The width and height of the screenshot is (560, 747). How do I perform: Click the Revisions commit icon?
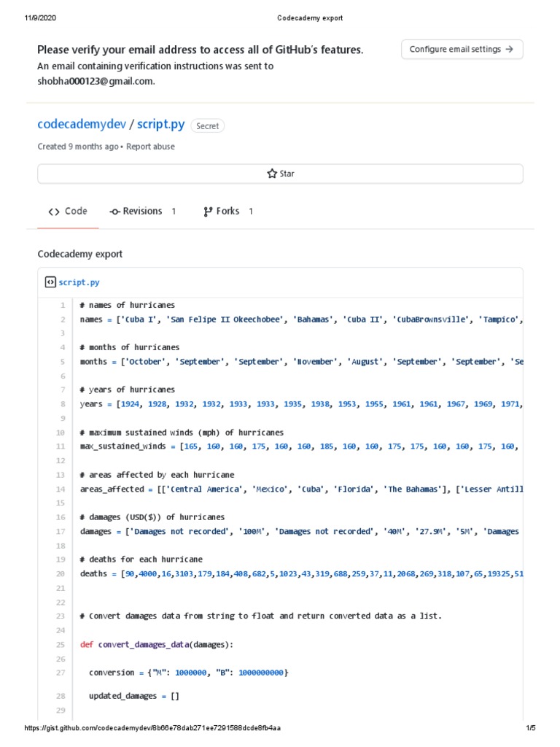tap(114, 212)
